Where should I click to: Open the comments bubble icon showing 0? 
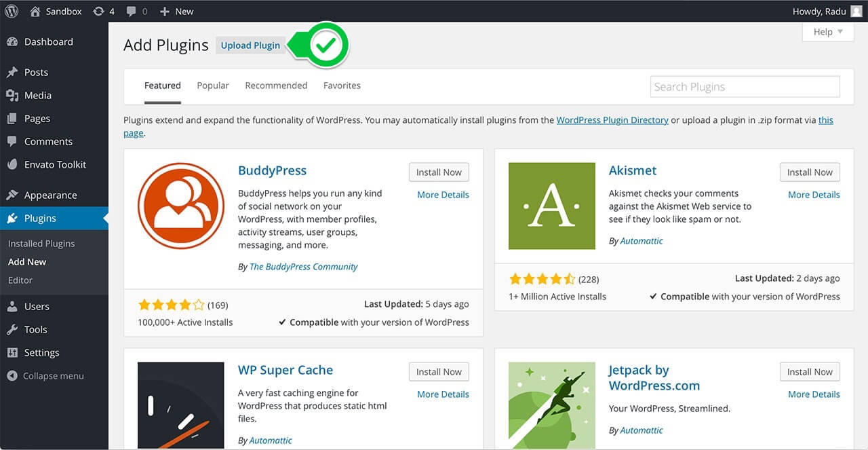click(132, 11)
